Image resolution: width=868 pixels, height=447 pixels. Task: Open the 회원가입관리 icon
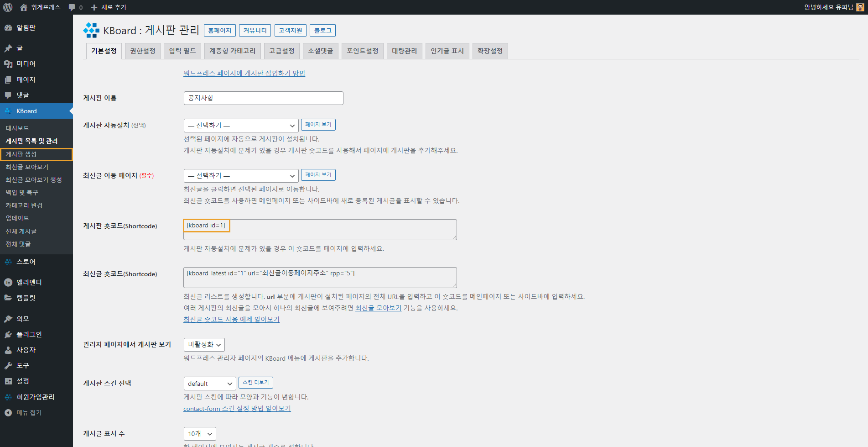(8, 397)
